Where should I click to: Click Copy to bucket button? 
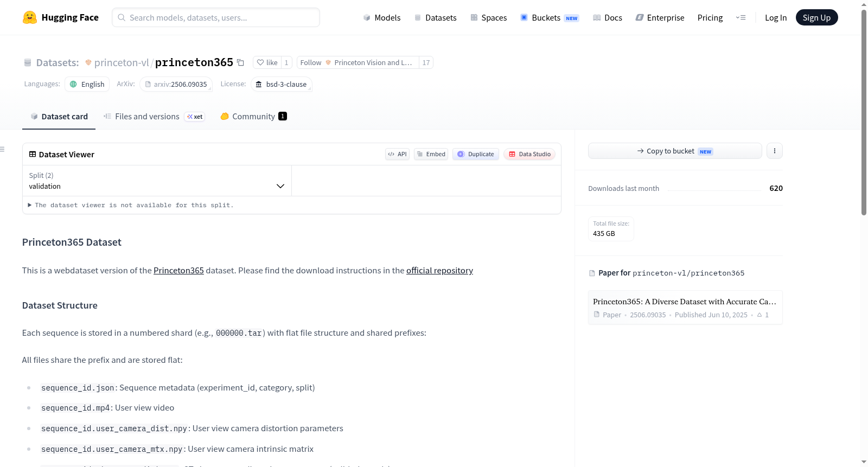click(x=675, y=151)
